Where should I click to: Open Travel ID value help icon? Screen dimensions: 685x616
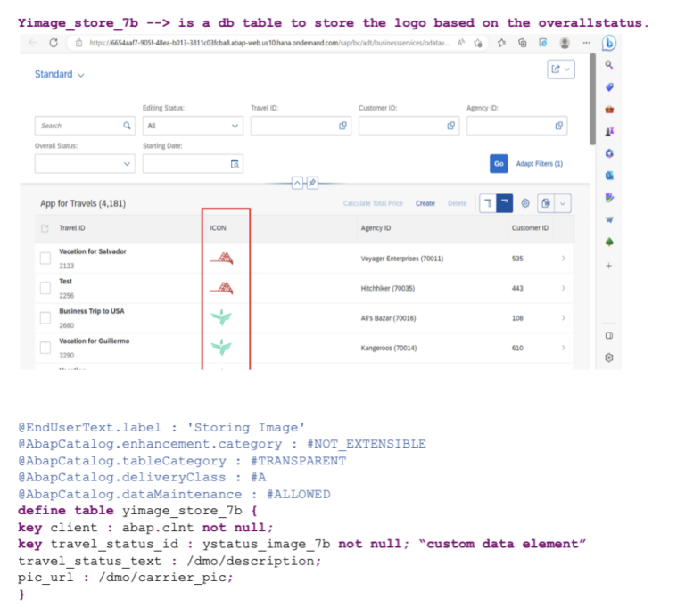coord(343,126)
